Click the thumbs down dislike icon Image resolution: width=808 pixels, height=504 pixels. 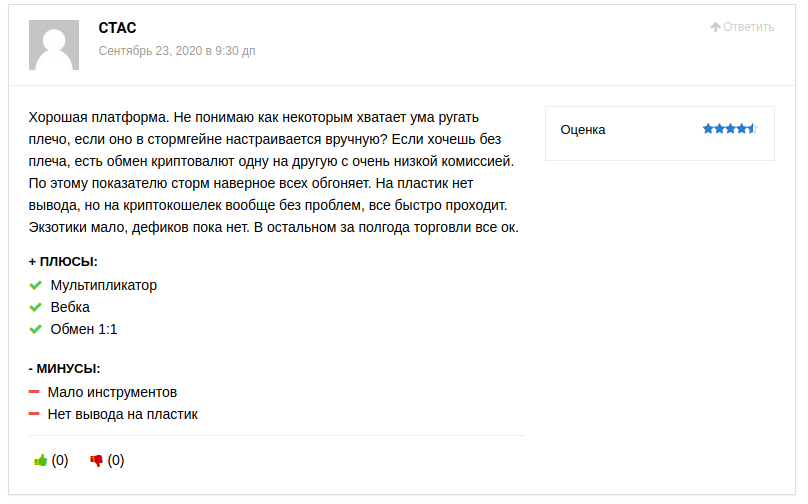[97, 461]
